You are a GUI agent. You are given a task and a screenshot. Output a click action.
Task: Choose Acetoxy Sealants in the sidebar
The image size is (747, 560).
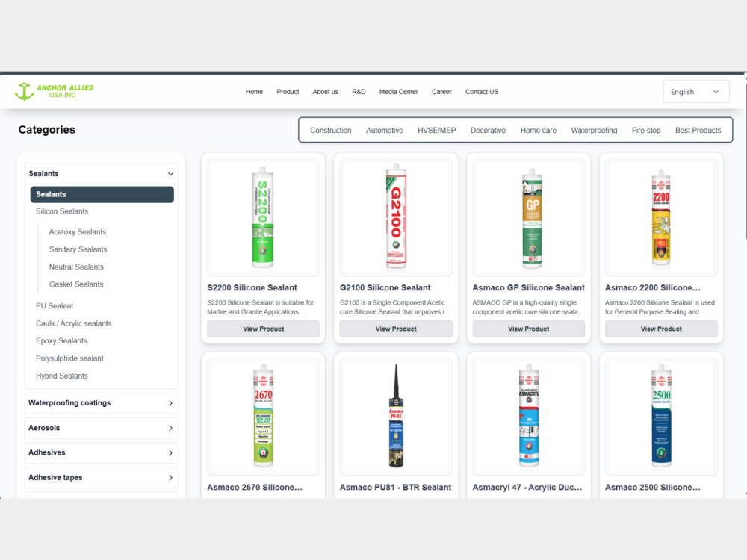point(78,232)
